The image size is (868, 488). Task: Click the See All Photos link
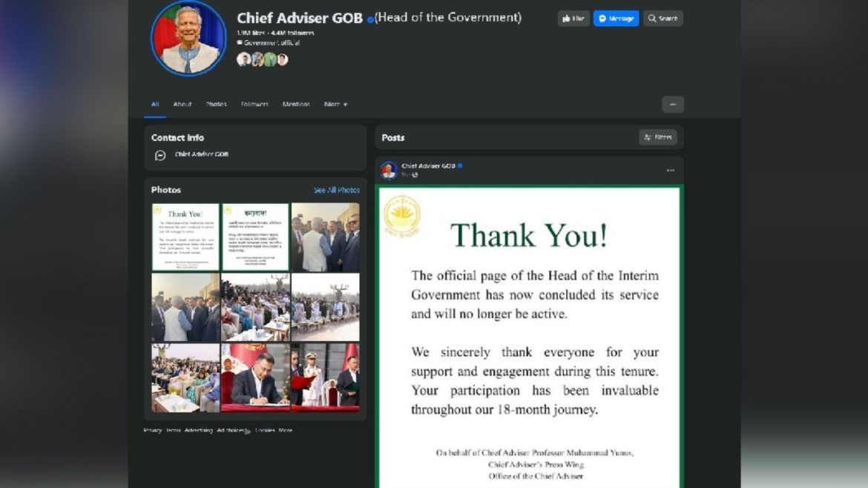click(336, 190)
